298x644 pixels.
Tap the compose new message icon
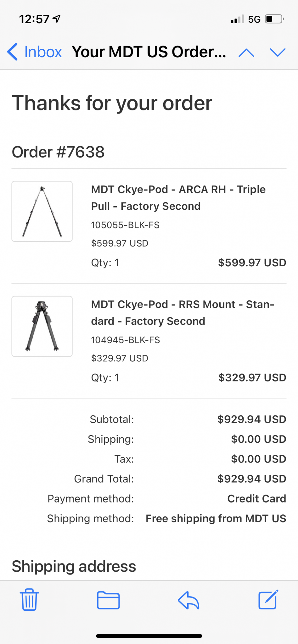[268, 600]
